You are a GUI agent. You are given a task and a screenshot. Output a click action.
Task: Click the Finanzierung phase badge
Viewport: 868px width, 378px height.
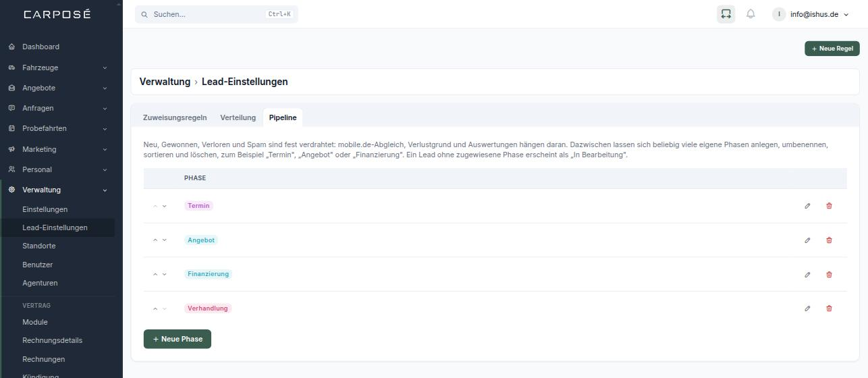click(x=208, y=274)
